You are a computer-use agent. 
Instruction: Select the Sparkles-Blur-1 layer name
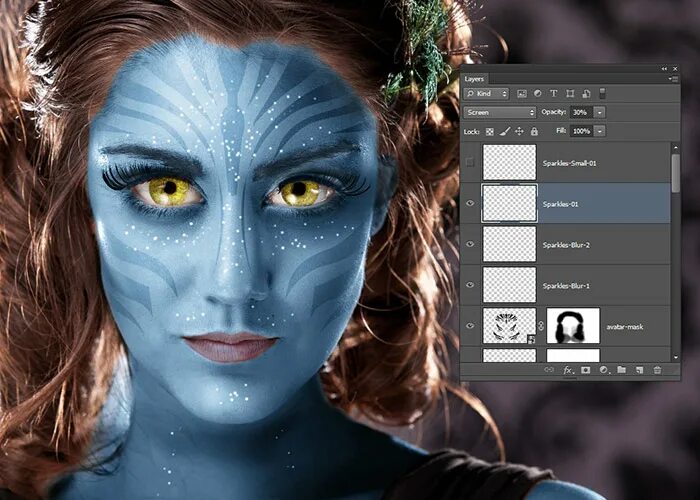click(566, 286)
